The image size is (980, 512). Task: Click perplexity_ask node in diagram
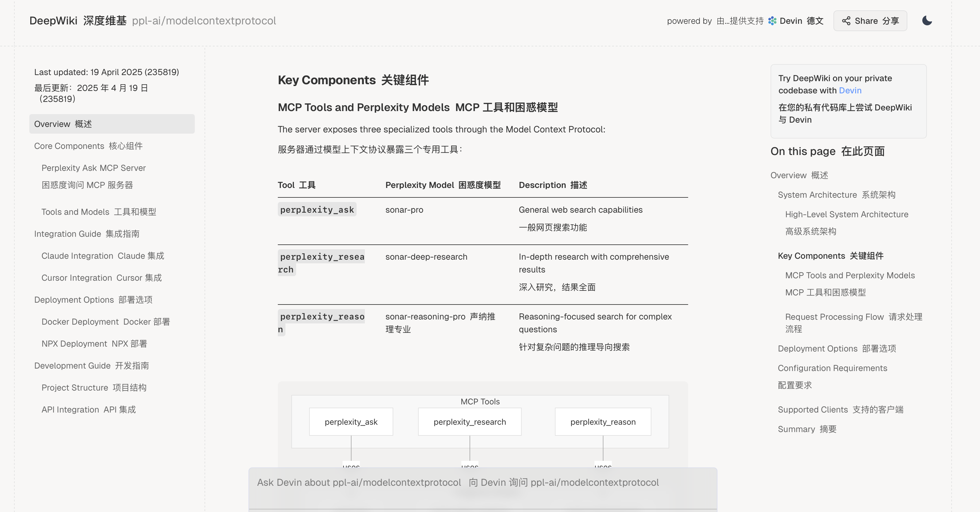[351, 422]
